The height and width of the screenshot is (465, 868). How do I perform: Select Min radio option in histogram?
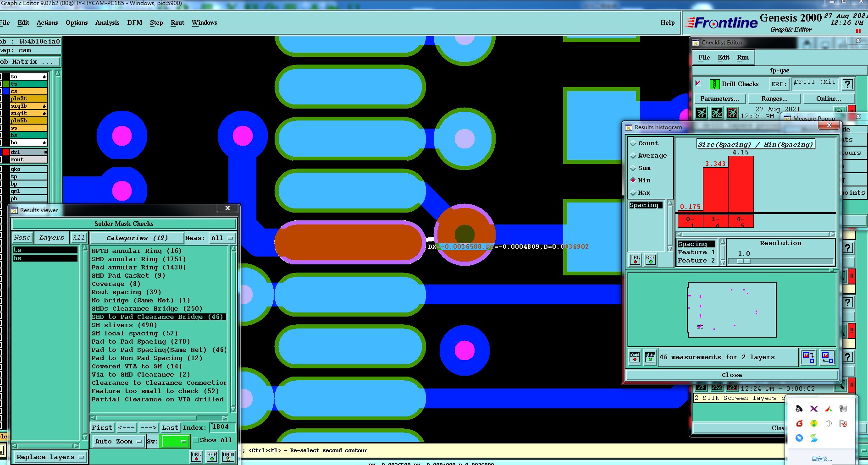[x=633, y=181]
